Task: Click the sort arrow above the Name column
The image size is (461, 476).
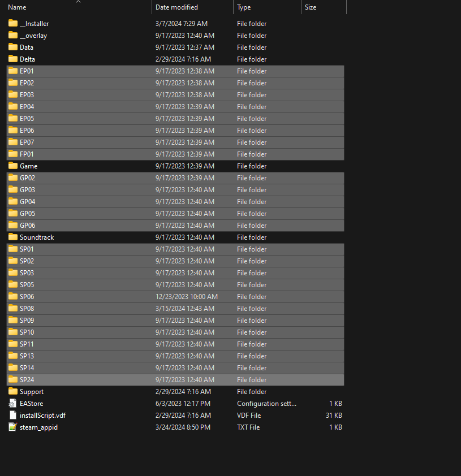Action: coord(78,2)
